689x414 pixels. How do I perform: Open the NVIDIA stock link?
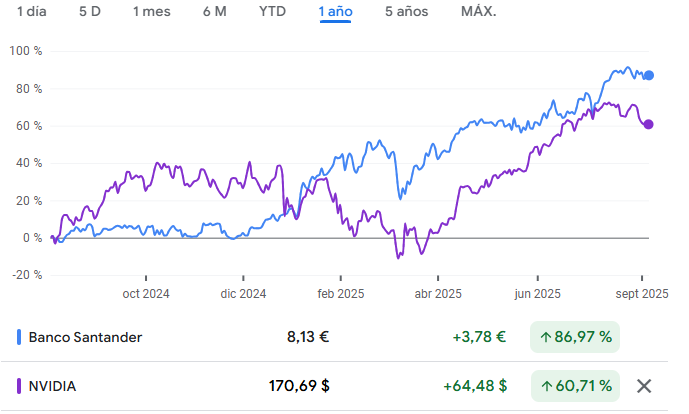pos(52,386)
